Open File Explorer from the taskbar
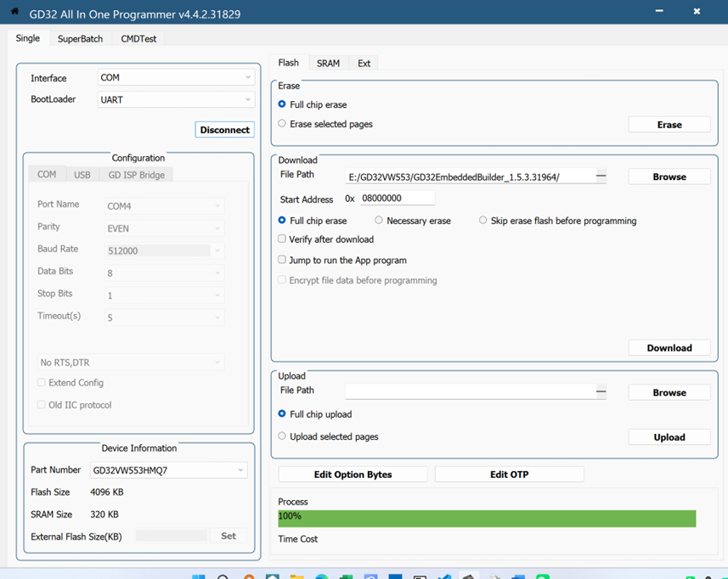 pyautogui.click(x=297, y=576)
